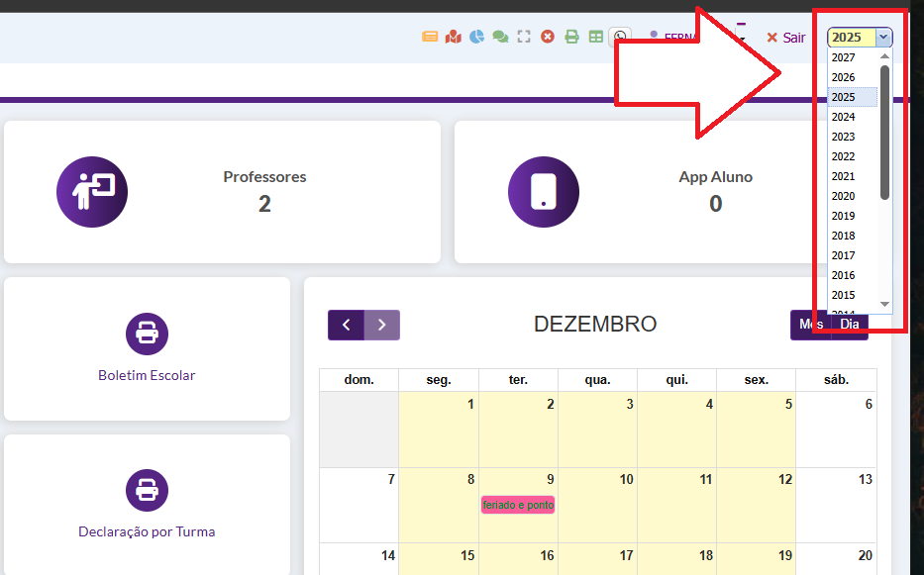The image size is (924, 575).
Task: Click the 'feriado e ponto' calendar event
Action: 518,505
